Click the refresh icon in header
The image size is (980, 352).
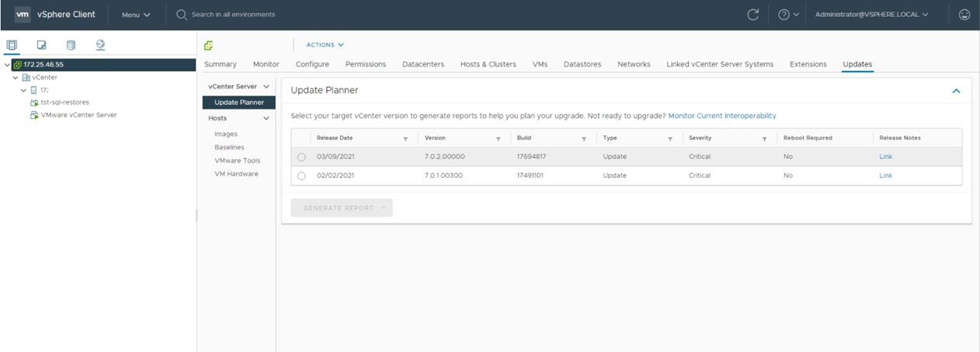click(x=752, y=15)
